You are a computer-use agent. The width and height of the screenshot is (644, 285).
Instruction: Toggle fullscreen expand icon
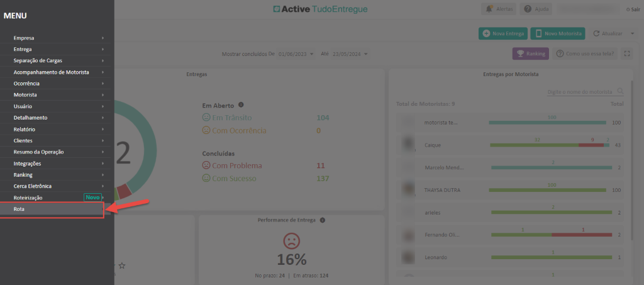(x=627, y=53)
